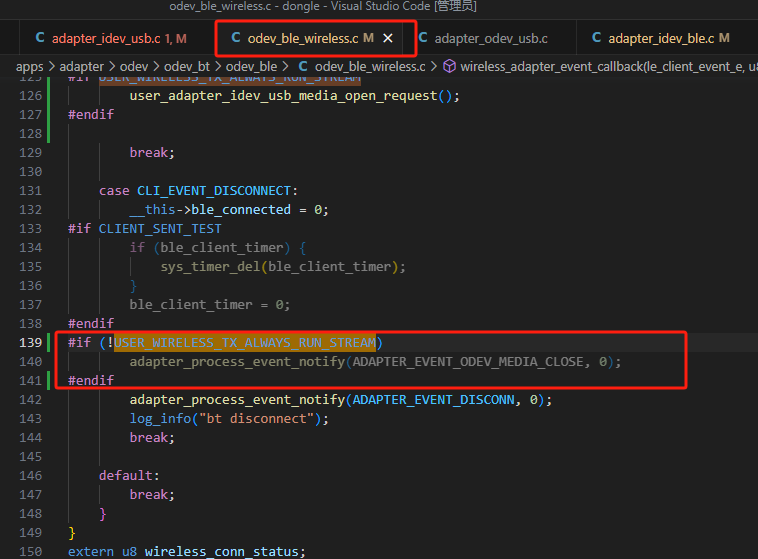
Task: Click the break statement on line 147
Action: 152,495
